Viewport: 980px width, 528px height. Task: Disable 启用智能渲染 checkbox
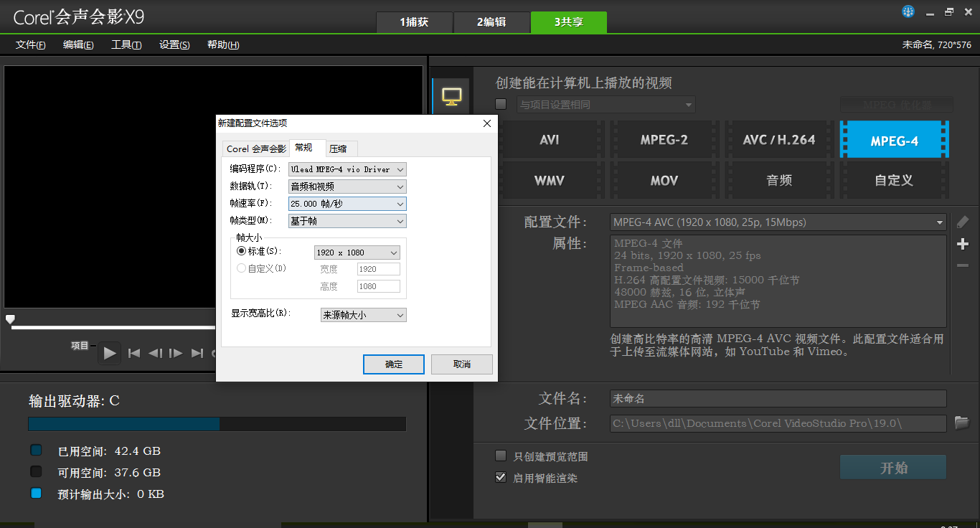[x=501, y=477]
